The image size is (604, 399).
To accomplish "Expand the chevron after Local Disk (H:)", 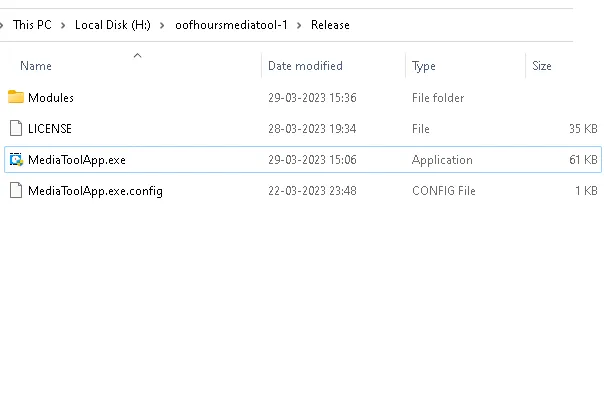I will tap(162, 25).
